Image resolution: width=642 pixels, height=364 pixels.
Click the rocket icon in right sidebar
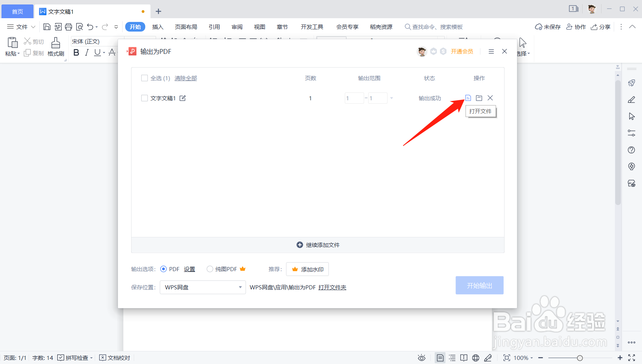(631, 82)
